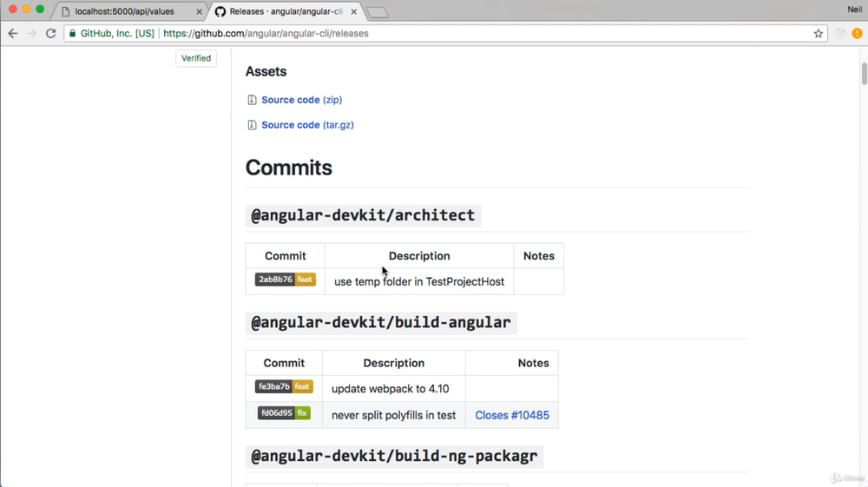This screenshot has width=868, height=487.
Task: Reload the page with refresh icon
Action: click(51, 34)
